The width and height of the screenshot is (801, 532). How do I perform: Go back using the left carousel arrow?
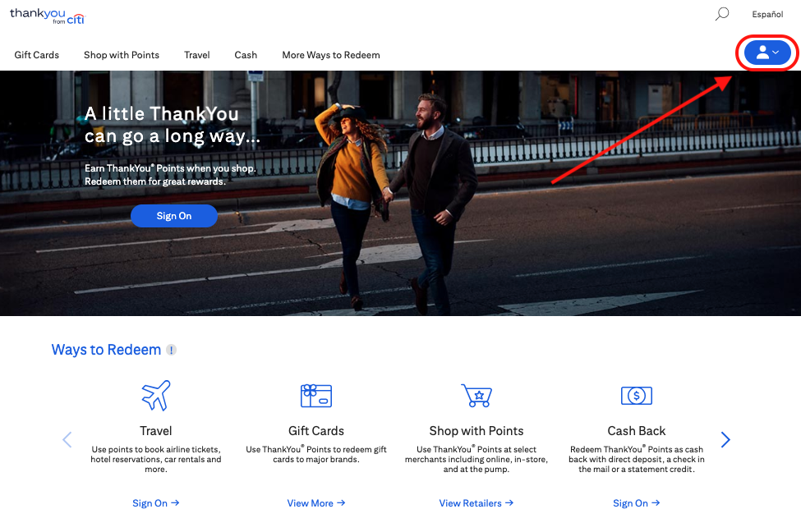[x=67, y=439]
